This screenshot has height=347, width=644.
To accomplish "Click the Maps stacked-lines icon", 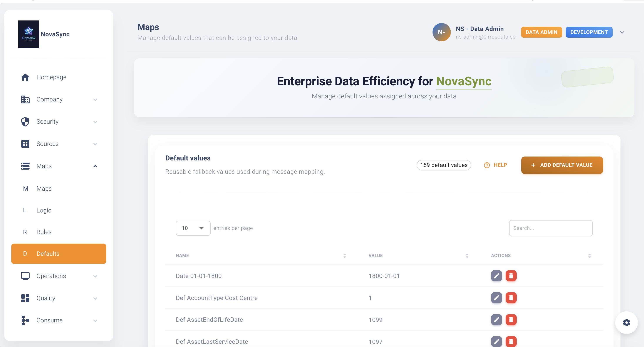I will click(x=25, y=166).
